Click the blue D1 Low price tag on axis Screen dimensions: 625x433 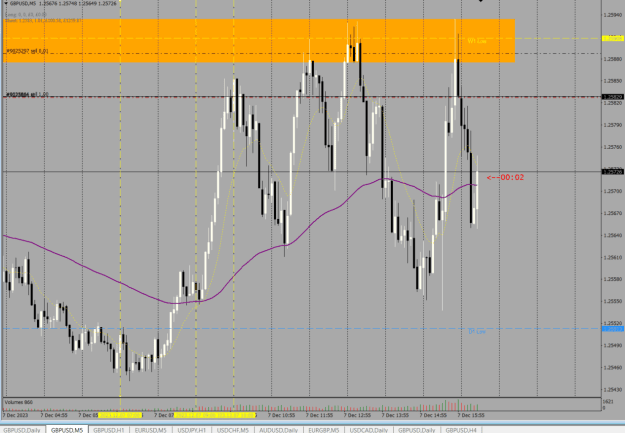[612, 329]
